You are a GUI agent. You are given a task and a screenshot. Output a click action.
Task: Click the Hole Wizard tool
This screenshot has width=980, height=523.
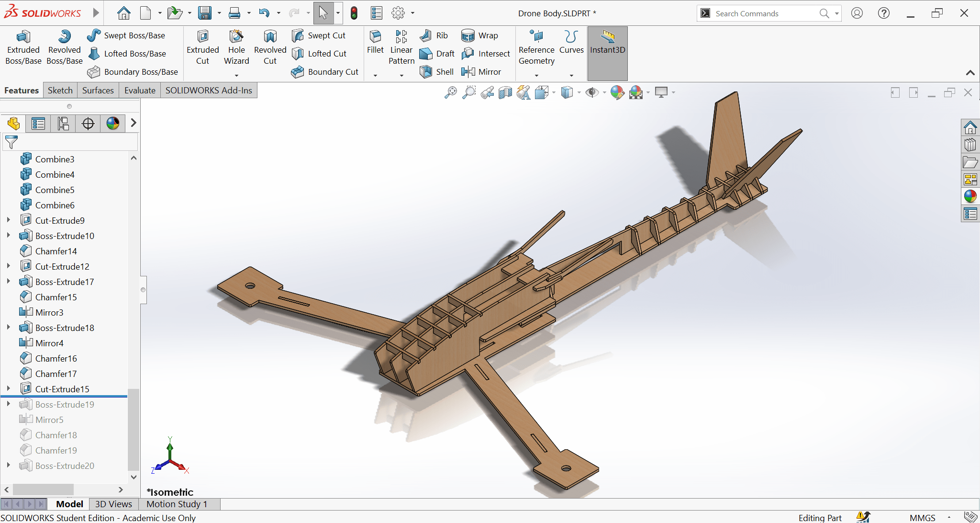(x=236, y=47)
